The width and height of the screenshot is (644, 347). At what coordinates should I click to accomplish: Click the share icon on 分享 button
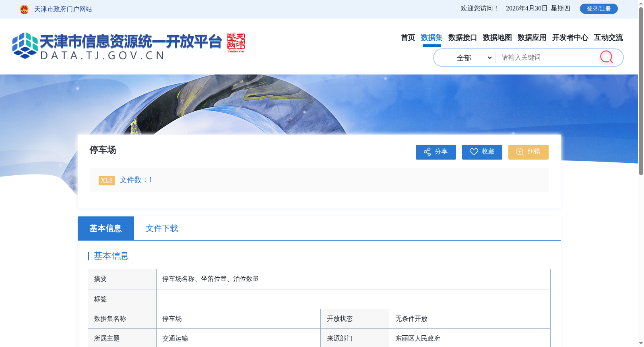tap(427, 152)
